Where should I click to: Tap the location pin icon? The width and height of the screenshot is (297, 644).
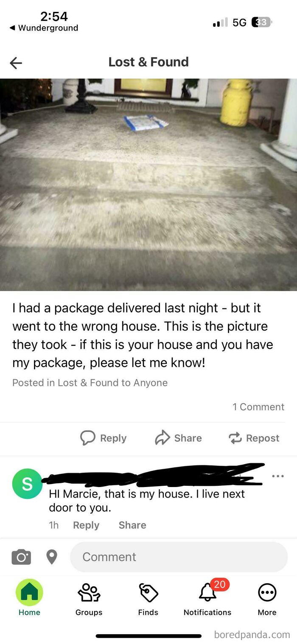coord(52,557)
